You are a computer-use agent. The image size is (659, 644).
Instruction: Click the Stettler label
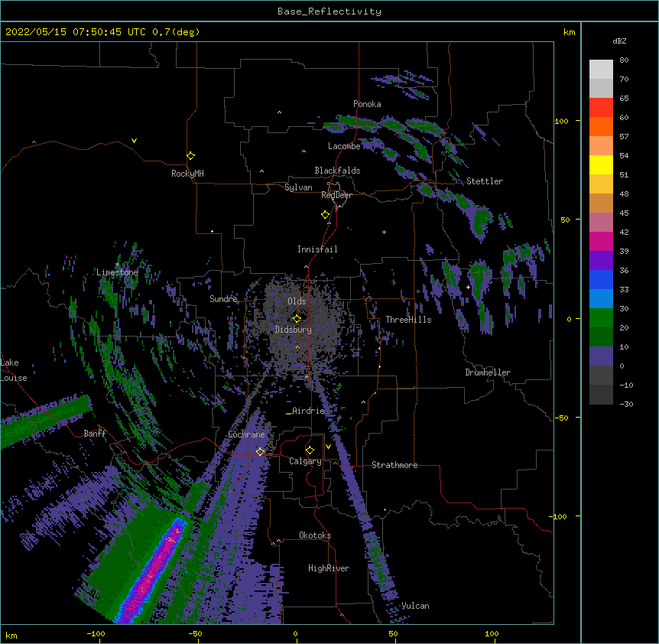tap(485, 181)
